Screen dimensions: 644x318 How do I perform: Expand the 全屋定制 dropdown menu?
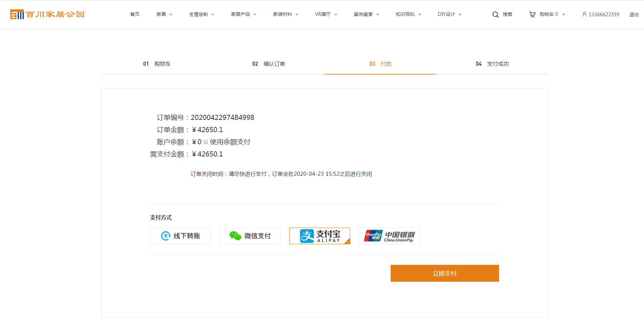[202, 14]
